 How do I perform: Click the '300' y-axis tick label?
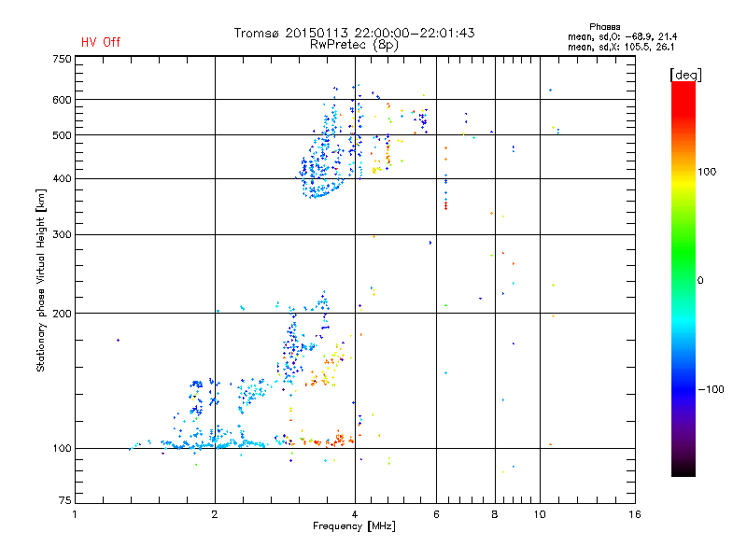pos(63,234)
